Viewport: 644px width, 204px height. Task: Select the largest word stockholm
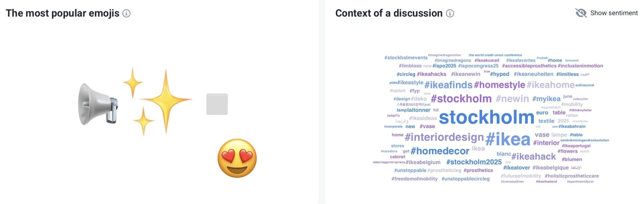pos(486,118)
